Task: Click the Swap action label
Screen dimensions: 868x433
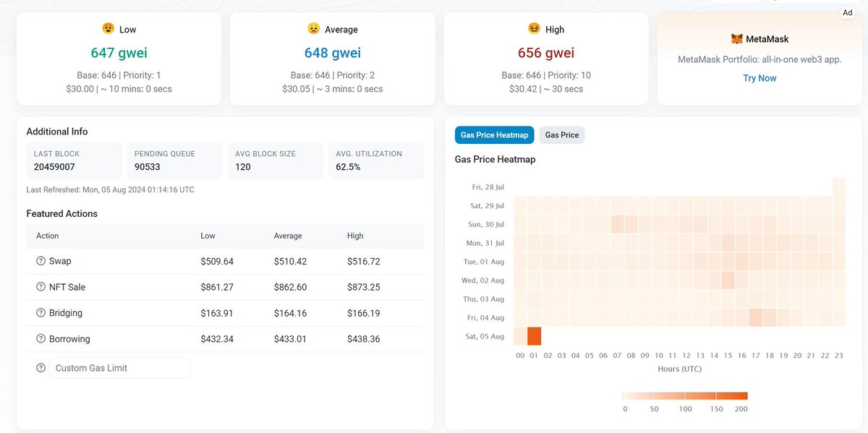Action: [60, 261]
